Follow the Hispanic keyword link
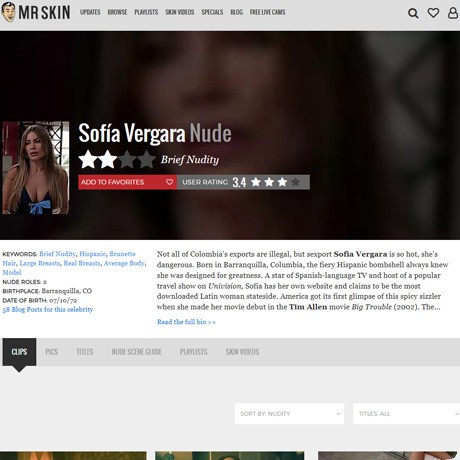 click(x=92, y=254)
